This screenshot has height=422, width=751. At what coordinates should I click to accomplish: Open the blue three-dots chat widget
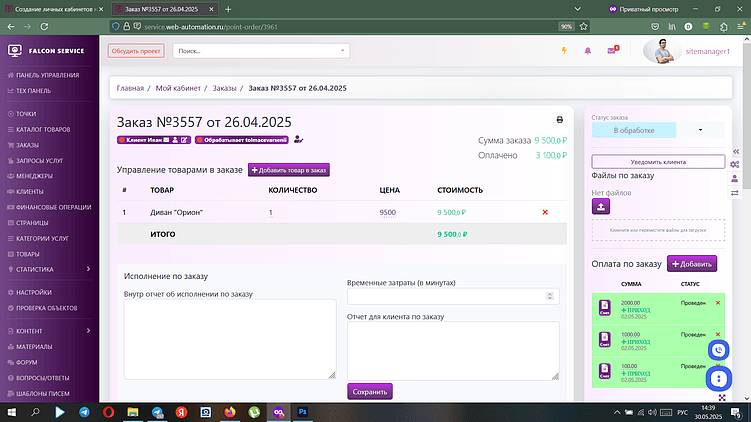coord(718,379)
